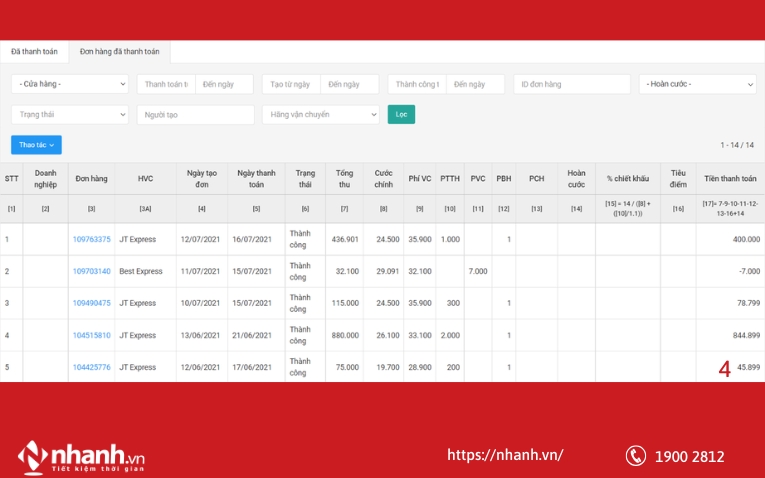The image size is (765, 478).
Task: Click the -7.000 payment amount
Action: (749, 271)
